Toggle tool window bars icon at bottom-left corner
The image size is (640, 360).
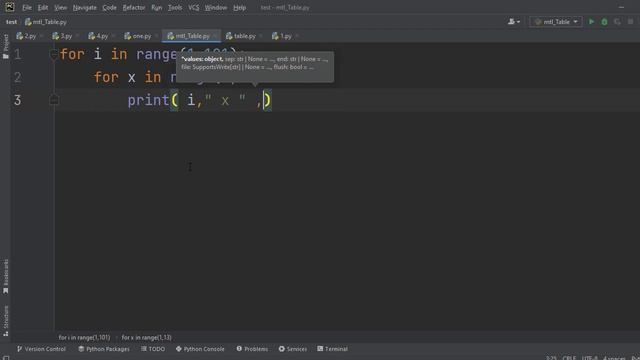6,358
